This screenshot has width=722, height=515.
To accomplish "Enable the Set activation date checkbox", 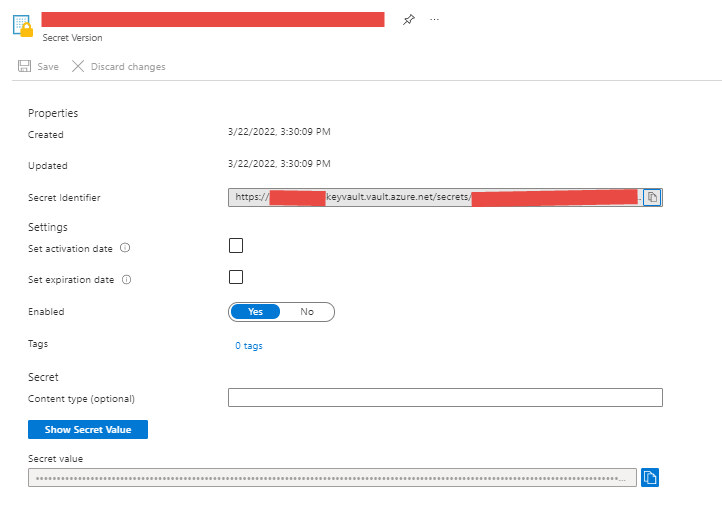I will [x=236, y=246].
